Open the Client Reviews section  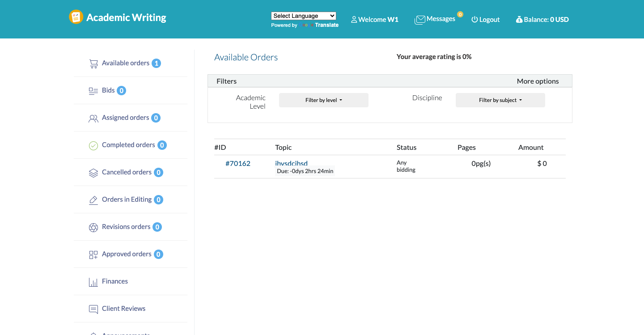[x=123, y=309]
